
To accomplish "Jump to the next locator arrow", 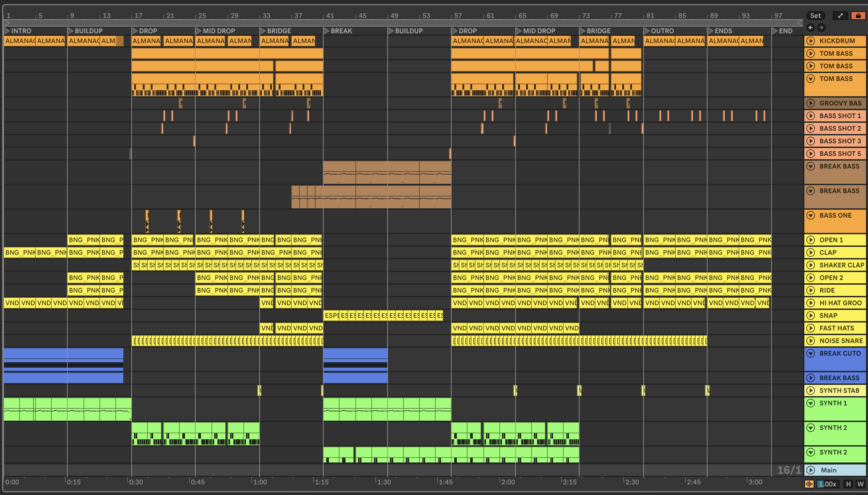I will tap(821, 28).
